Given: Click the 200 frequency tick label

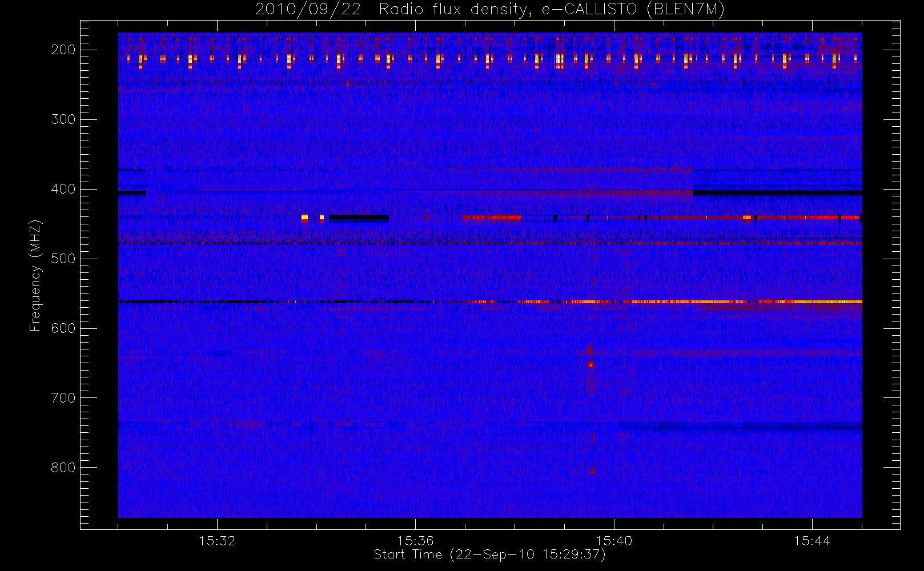Looking at the screenshot, I should 63,50.
